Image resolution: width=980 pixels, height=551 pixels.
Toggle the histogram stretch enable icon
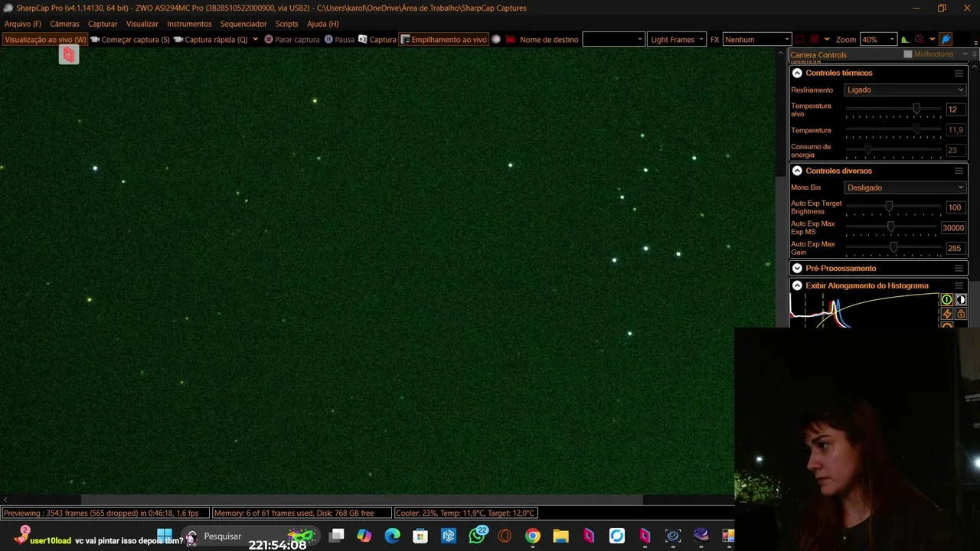click(947, 300)
